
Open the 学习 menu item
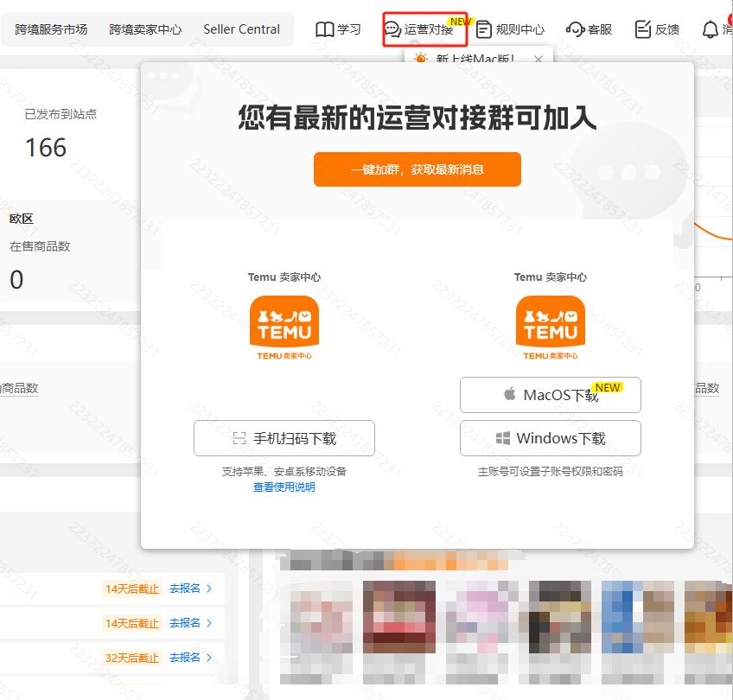pyautogui.click(x=339, y=29)
